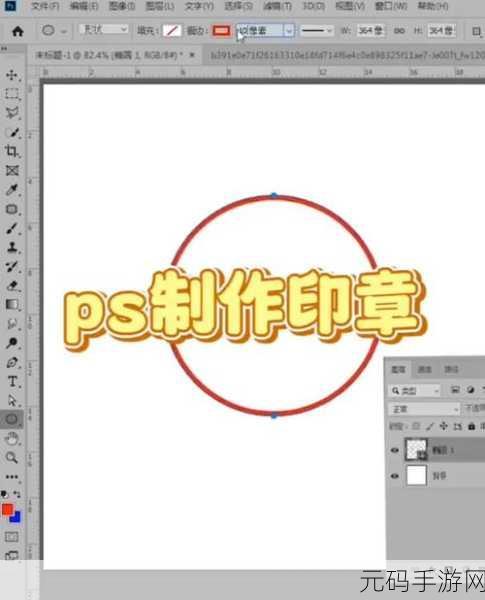Expand the collapsed toolbar double-arrow
Image resolution: width=485 pixels, height=600 pixels.
tap(4, 49)
